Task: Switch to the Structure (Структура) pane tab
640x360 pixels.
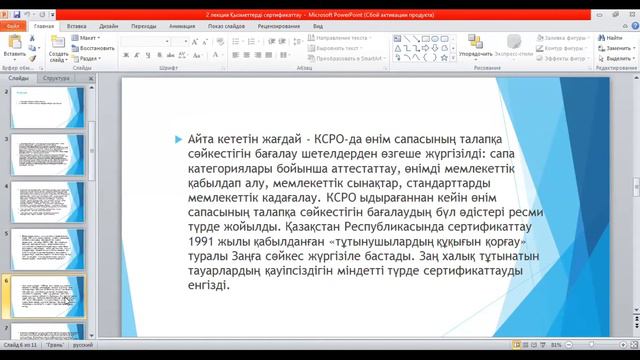Action: coord(56,78)
